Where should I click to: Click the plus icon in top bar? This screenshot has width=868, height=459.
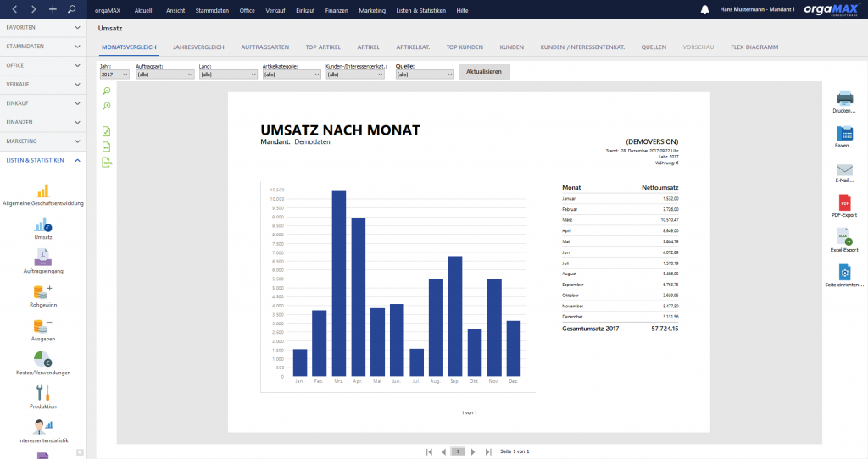tap(53, 9)
